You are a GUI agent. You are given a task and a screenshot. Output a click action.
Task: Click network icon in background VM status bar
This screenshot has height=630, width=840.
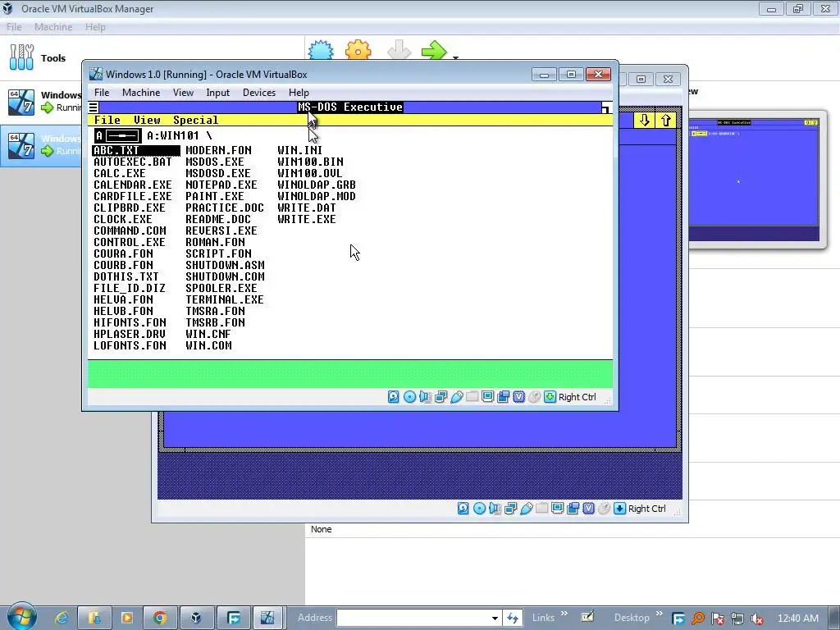coord(510,509)
